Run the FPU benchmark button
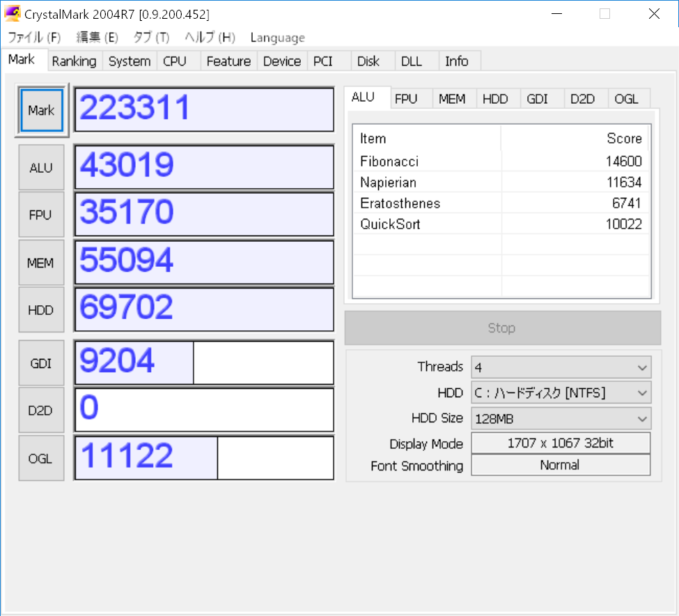This screenshot has width=679, height=616. (x=41, y=215)
